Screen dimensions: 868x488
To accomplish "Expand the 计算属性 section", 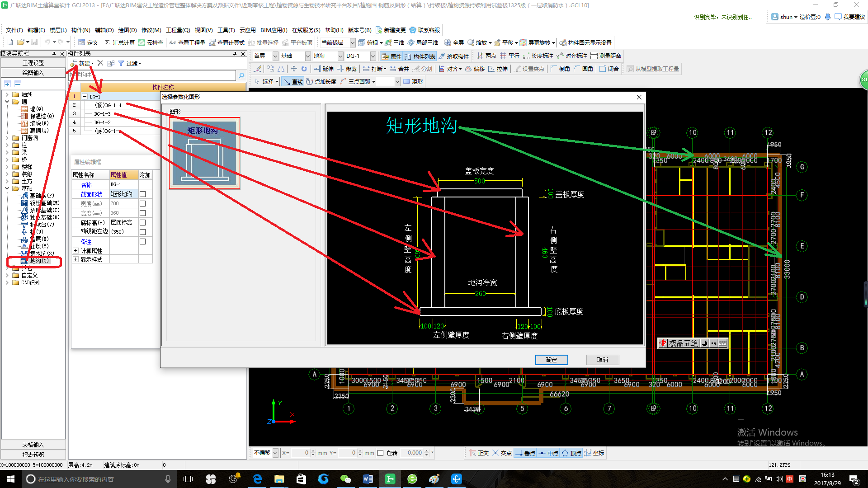I will [75, 251].
